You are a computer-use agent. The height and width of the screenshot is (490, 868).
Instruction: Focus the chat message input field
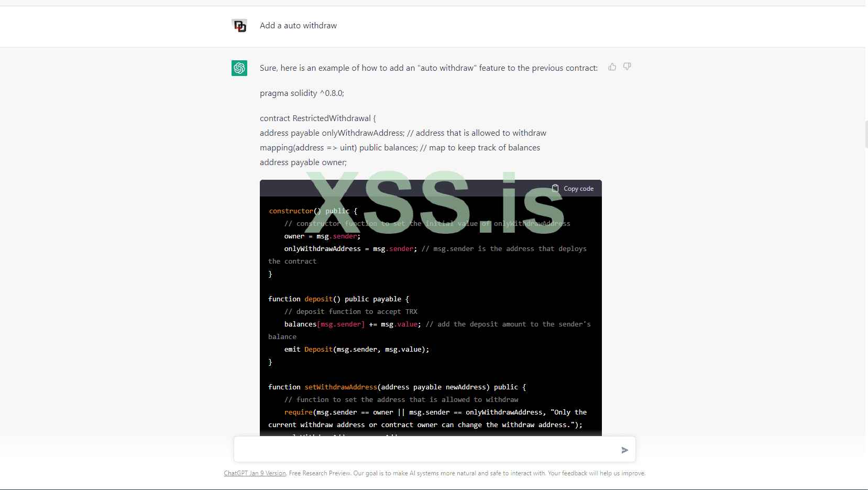pos(435,450)
